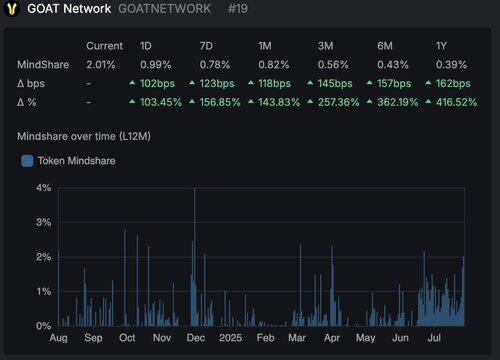Click the current MindShare value 2.01%
This screenshot has height=360, width=500.
tap(101, 64)
